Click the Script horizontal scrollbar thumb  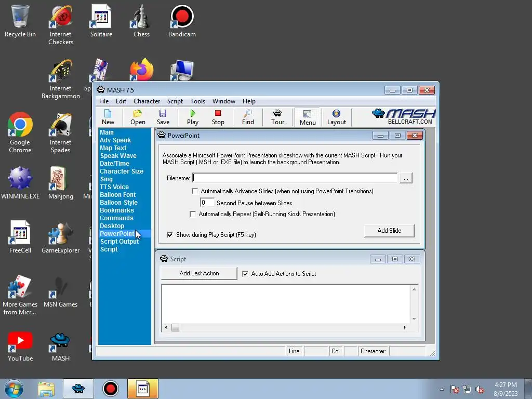pyautogui.click(x=175, y=328)
